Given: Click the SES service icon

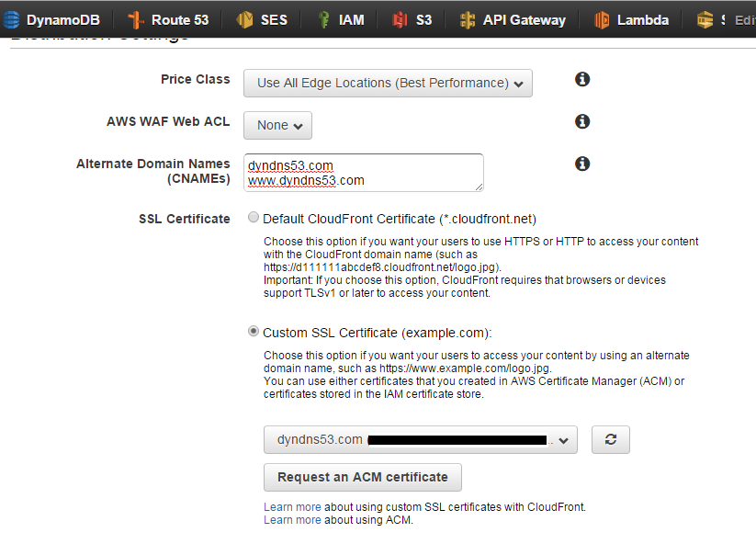Looking at the screenshot, I should tap(244, 19).
